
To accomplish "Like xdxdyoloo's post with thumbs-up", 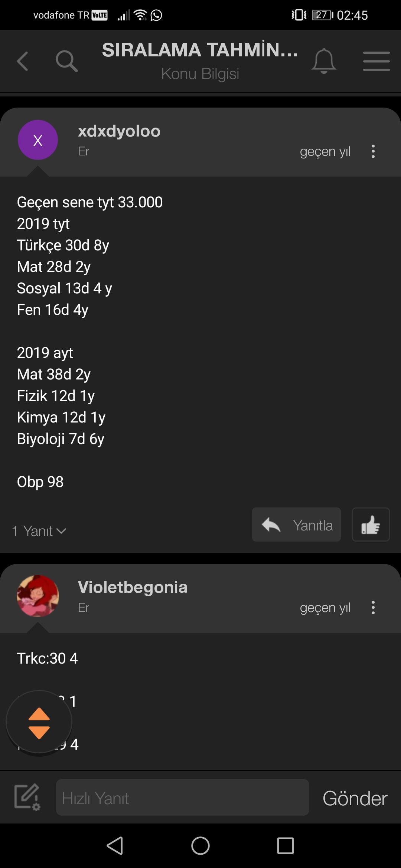I will tap(371, 525).
